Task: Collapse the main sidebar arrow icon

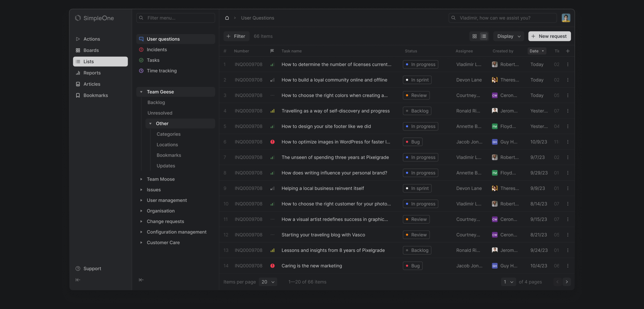Action: click(x=78, y=280)
